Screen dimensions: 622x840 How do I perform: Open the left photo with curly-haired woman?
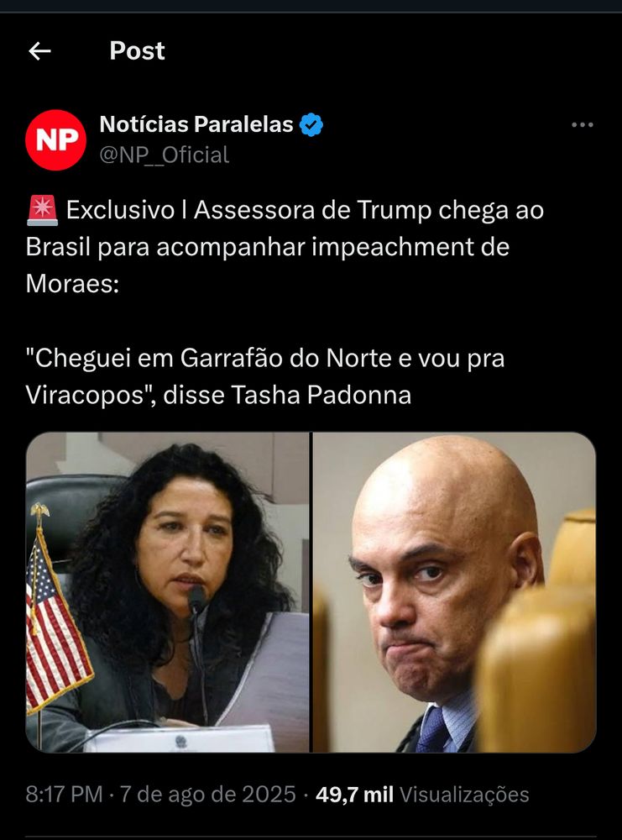(168, 592)
